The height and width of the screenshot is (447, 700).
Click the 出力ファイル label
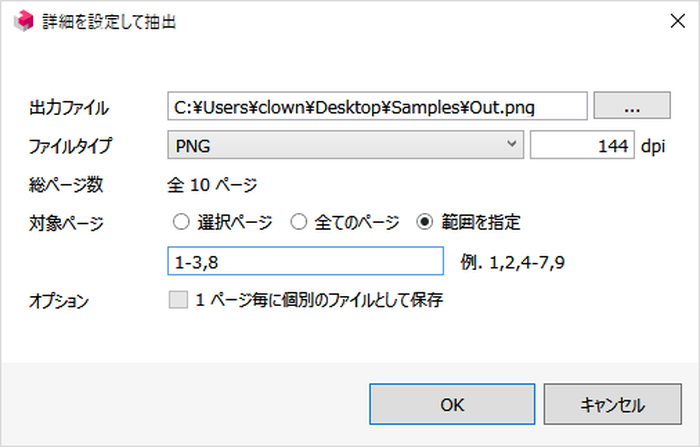69,108
